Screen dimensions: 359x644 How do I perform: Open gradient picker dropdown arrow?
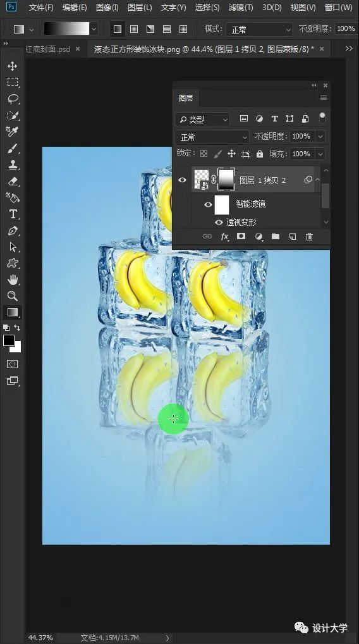(x=94, y=28)
